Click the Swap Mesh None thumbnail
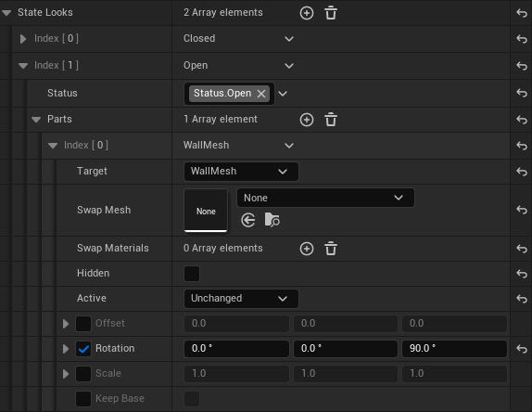The width and height of the screenshot is (532, 412). click(x=206, y=211)
